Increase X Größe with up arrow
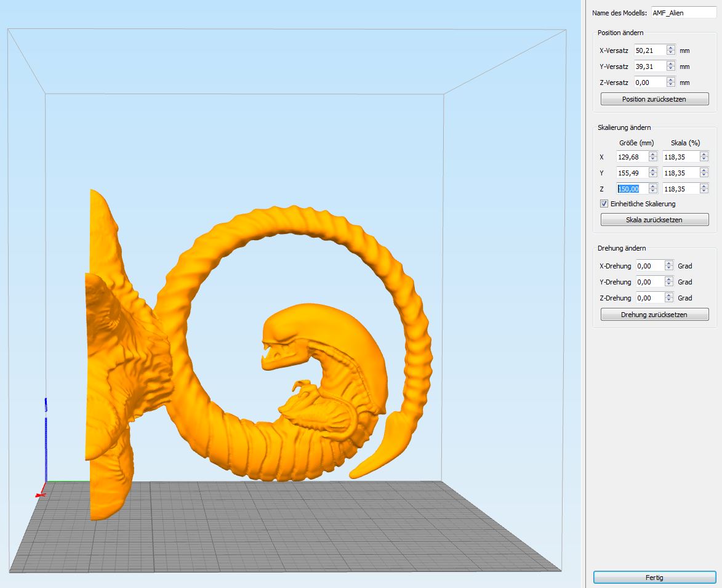The width and height of the screenshot is (722, 588). 653,155
